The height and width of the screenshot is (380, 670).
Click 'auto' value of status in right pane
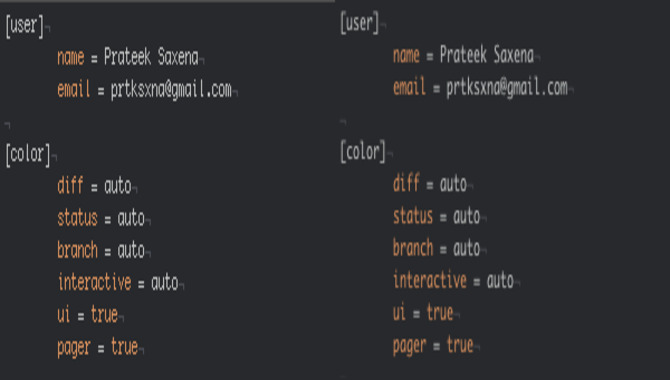click(467, 216)
